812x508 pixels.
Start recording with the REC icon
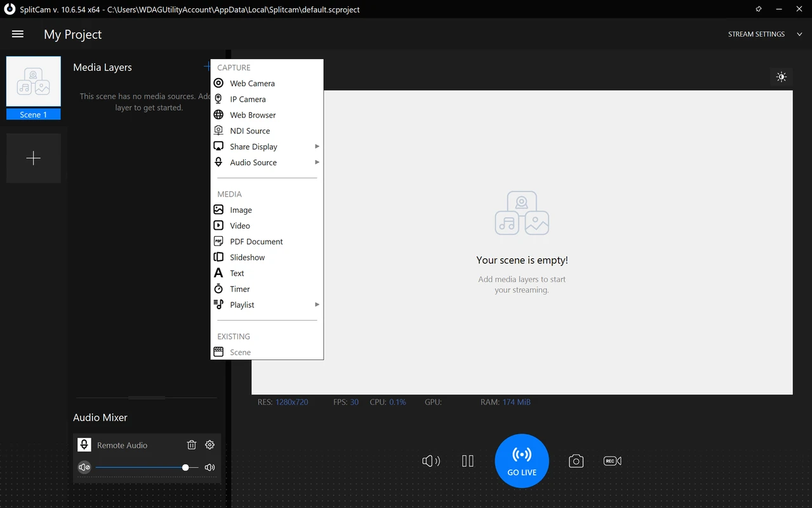point(612,461)
